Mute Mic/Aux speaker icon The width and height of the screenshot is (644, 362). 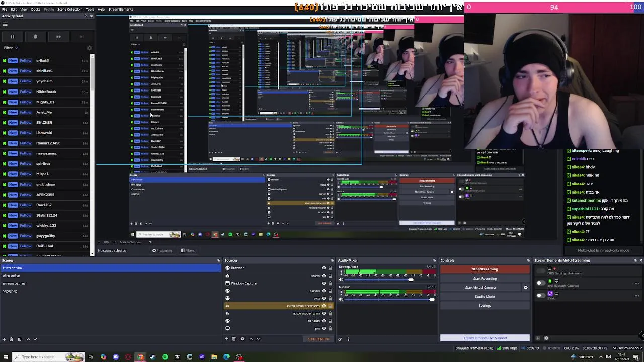click(341, 299)
